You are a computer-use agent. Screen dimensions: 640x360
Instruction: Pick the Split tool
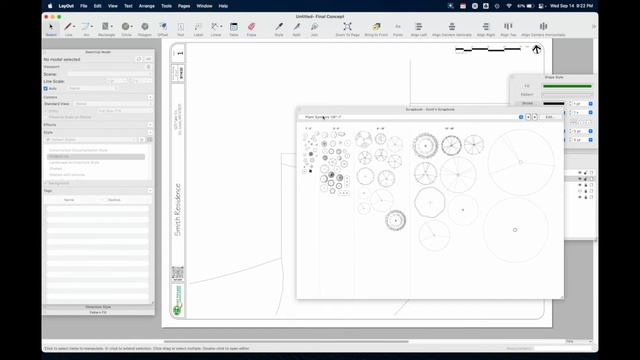[x=297, y=27]
